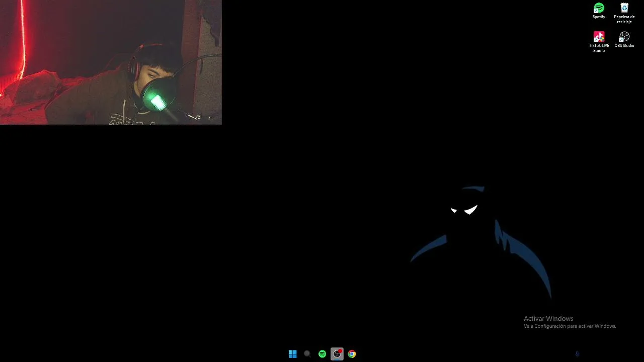Select the OBS Studio desktop shortcut

tap(624, 40)
